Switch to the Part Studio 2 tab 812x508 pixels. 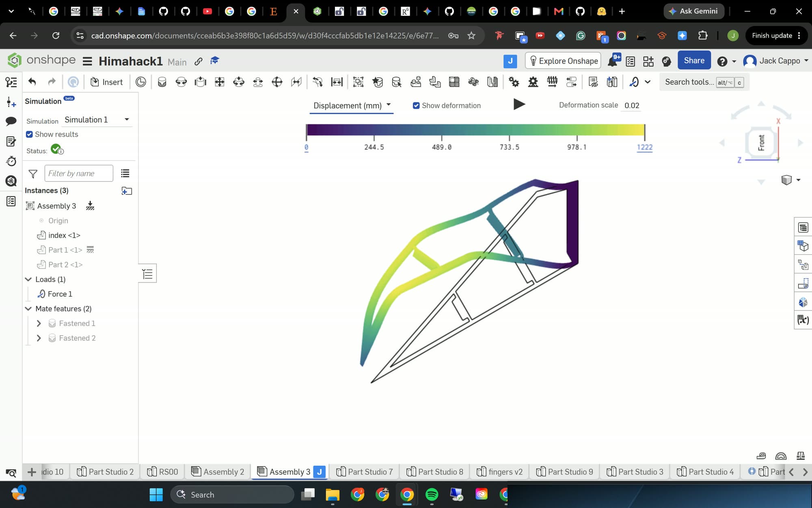point(105,472)
